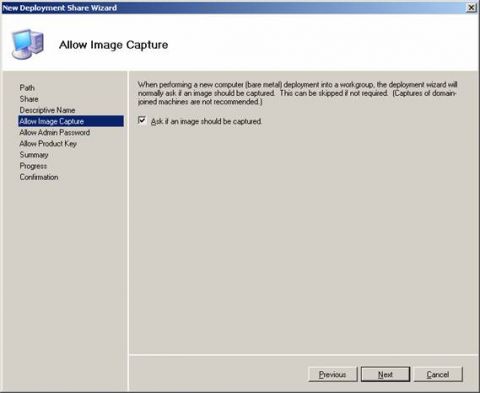Click the 'New Deployment Share Wizard' title
Screen dimensions: 480x393
(x=60, y=8)
